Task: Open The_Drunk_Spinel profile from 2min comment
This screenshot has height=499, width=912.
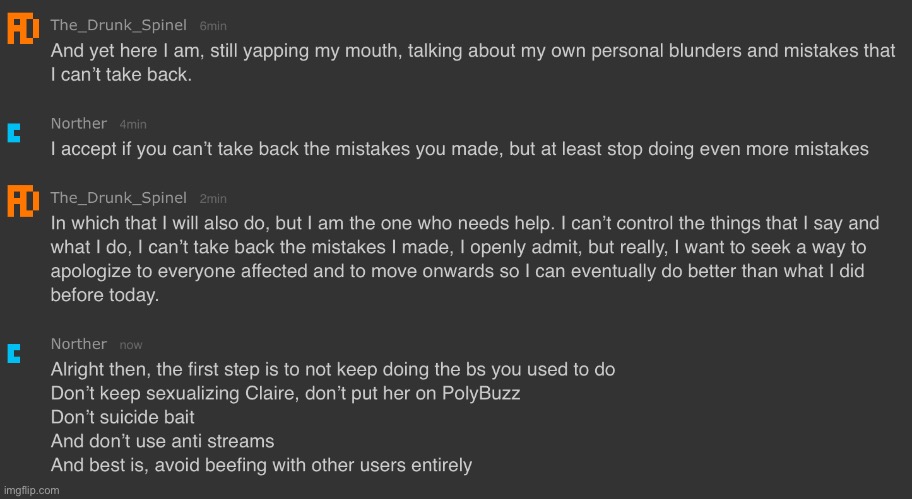Action: [x=119, y=198]
